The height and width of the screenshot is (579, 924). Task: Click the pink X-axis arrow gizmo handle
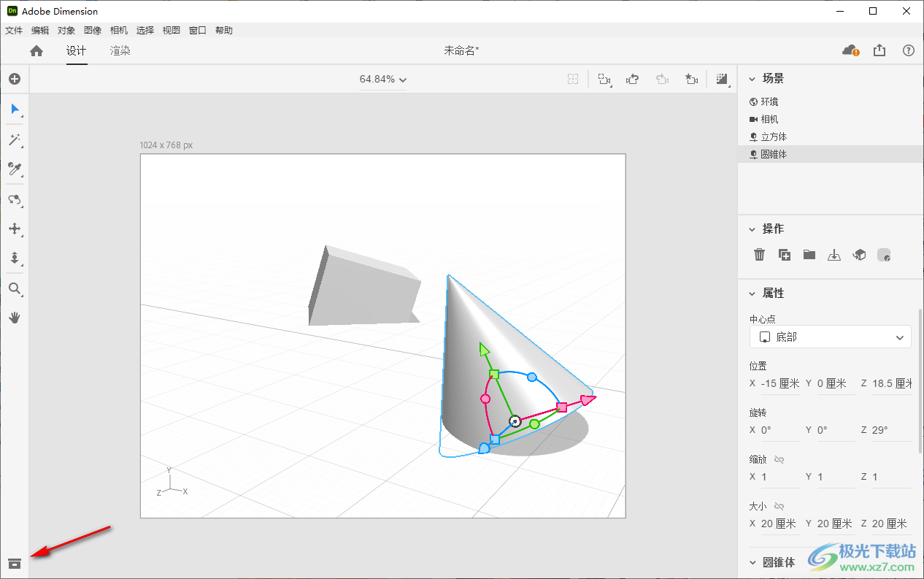588,399
